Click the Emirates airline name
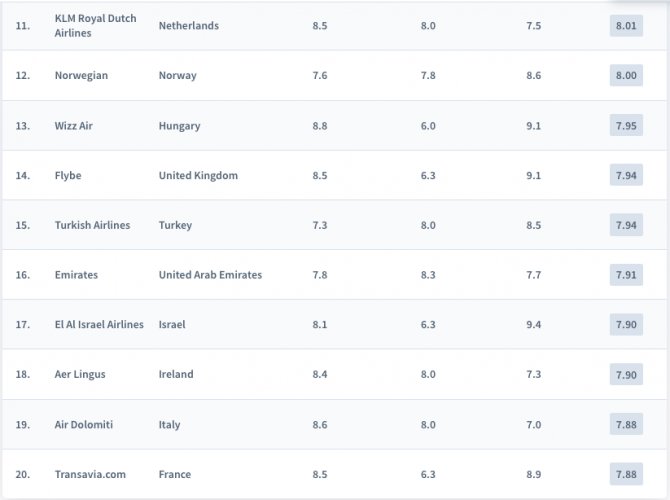 click(76, 275)
